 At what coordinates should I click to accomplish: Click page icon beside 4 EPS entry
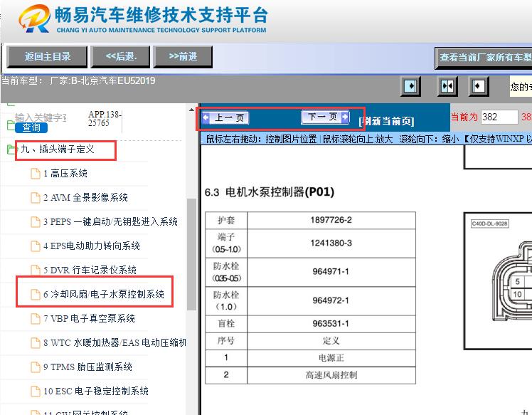click(x=36, y=246)
